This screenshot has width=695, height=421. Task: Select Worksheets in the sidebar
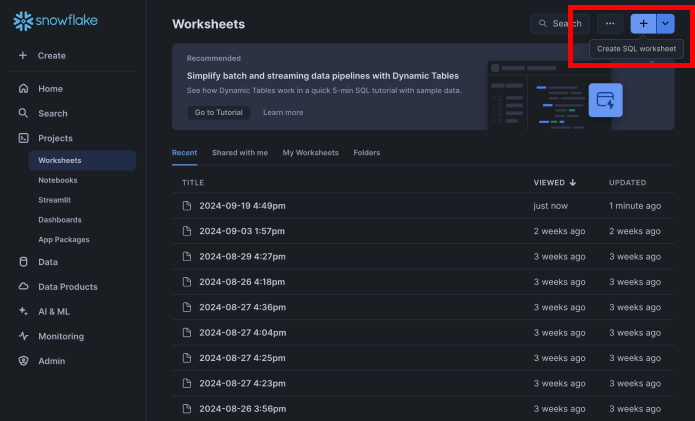pos(82,160)
